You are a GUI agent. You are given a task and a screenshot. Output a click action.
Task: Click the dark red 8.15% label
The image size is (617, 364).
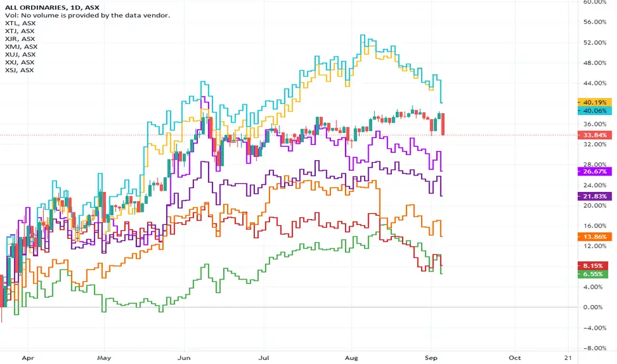click(594, 265)
